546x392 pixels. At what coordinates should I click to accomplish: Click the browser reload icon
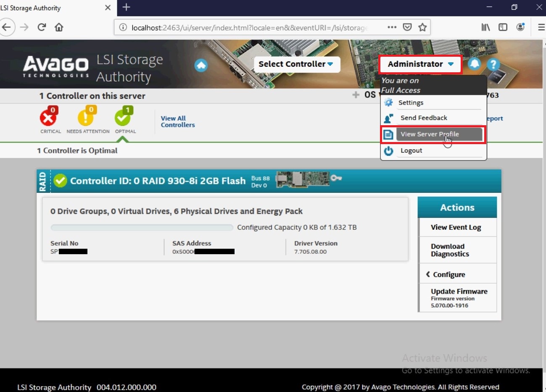pyautogui.click(x=41, y=27)
